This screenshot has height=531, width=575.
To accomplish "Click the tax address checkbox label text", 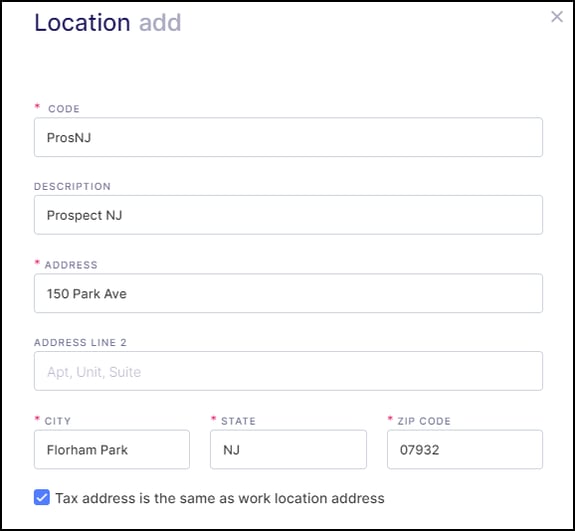I will [220, 498].
